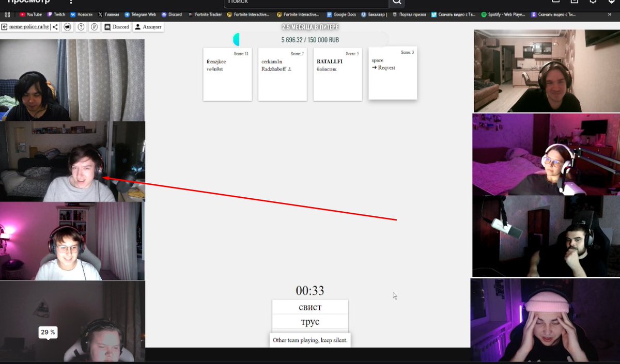This screenshot has width=620, height=364.
Task: Open the Аккаунт button
Action: point(148,27)
